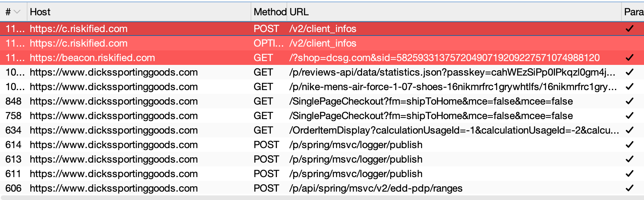Click the Params checkmark in the reviews-api row
Image resolution: width=644 pixels, height=200 pixels.
coord(629,72)
